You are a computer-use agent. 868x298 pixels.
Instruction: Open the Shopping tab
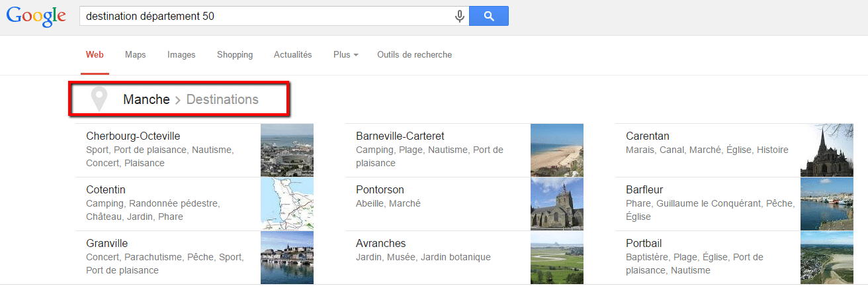[235, 55]
